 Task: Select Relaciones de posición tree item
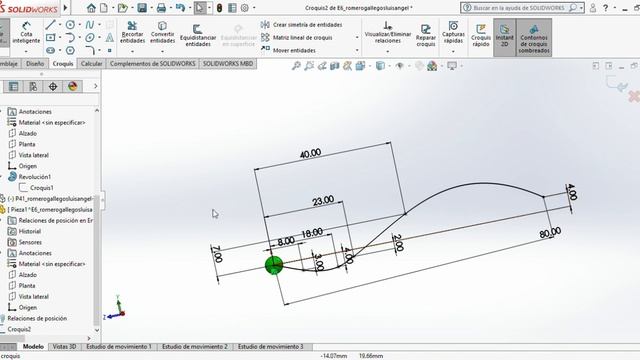(x=37, y=318)
